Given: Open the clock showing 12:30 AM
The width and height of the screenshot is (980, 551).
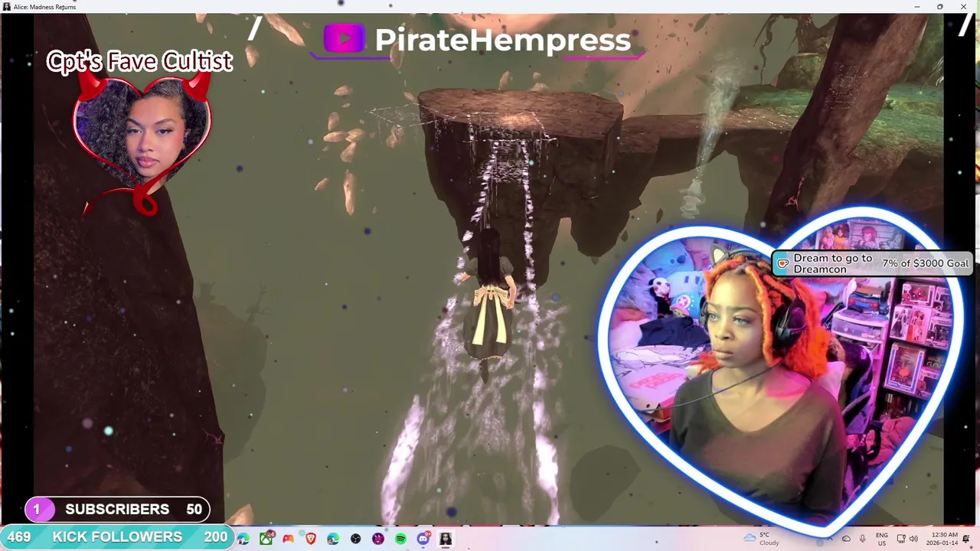Looking at the screenshot, I should [x=942, y=539].
